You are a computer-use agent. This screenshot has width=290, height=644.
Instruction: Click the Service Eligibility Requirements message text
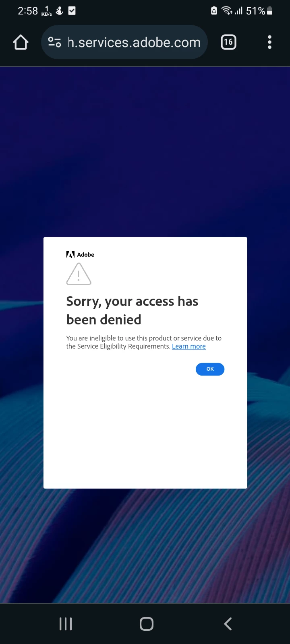[144, 342]
